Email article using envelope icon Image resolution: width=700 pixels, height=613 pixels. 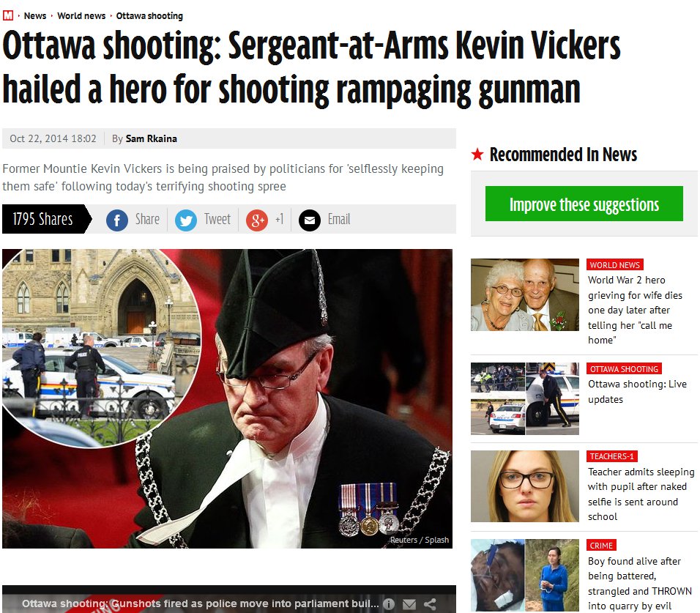coord(310,220)
